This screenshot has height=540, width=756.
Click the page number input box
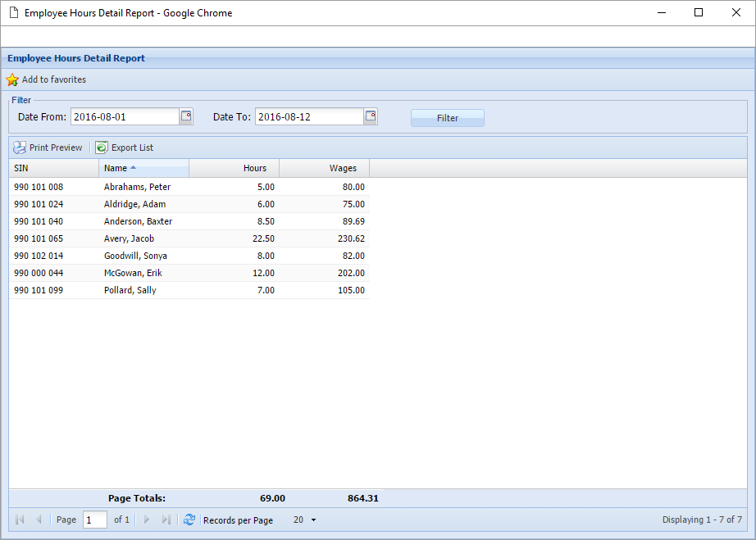point(94,520)
